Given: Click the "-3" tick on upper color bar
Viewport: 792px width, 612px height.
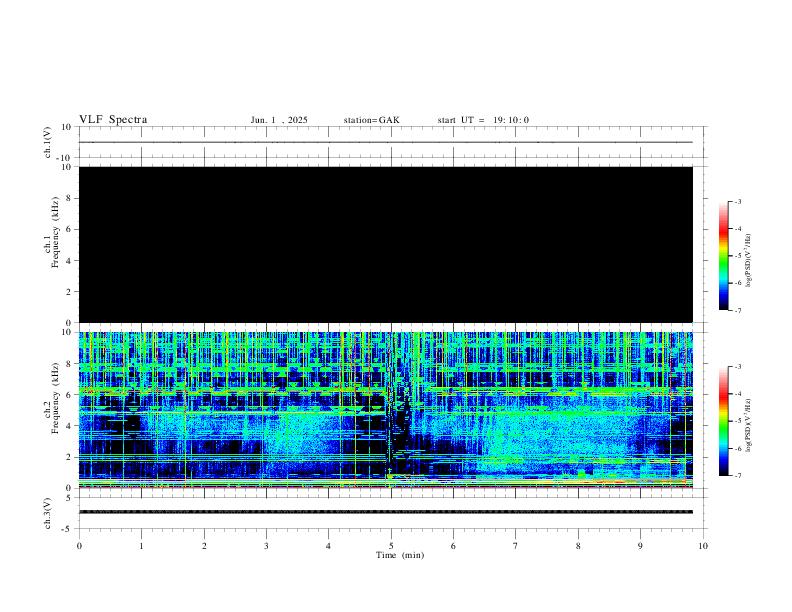Looking at the screenshot, I should (737, 201).
